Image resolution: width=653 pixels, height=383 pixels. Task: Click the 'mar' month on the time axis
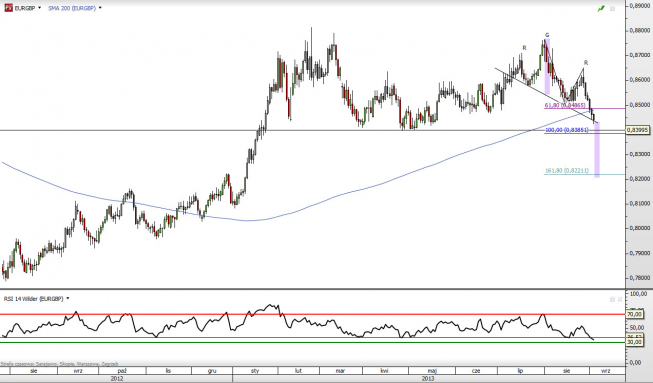340,371
